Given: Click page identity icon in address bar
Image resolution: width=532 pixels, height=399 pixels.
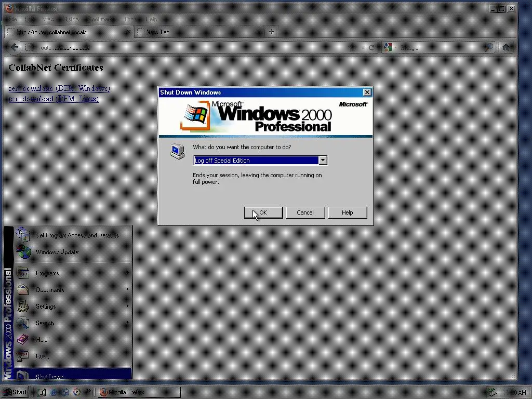Looking at the screenshot, I should pos(29,47).
